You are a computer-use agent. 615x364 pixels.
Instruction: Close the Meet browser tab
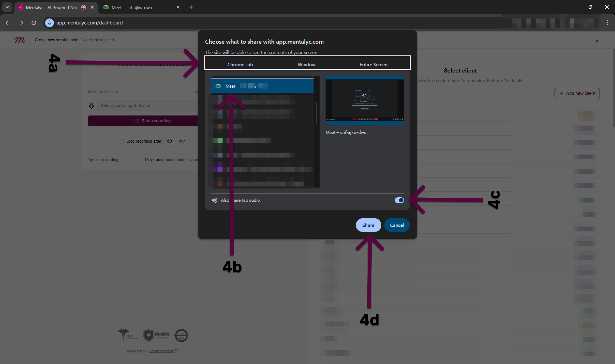pos(178,7)
